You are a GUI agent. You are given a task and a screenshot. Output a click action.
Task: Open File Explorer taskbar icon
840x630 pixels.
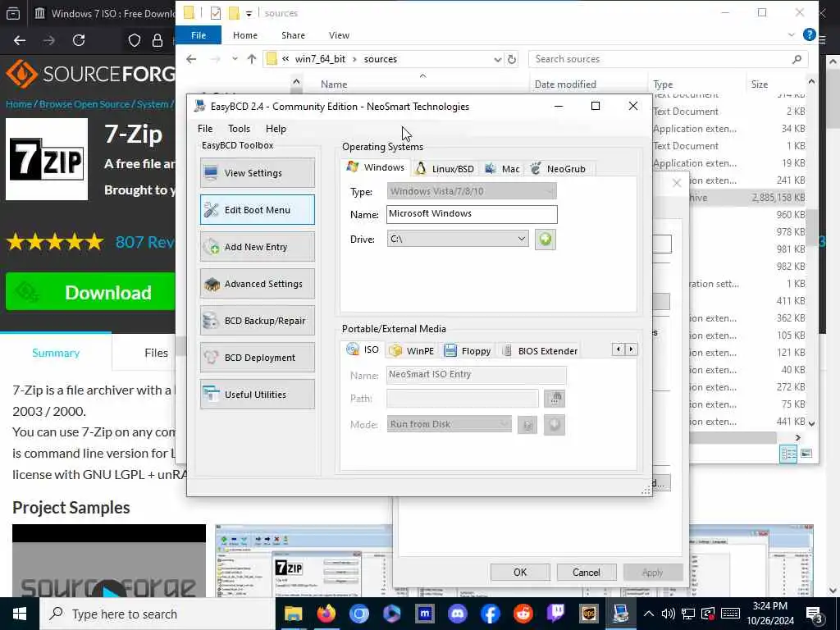[293, 614]
